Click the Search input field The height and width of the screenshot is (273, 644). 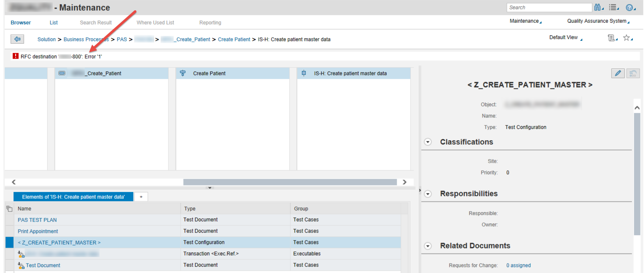pos(549,7)
